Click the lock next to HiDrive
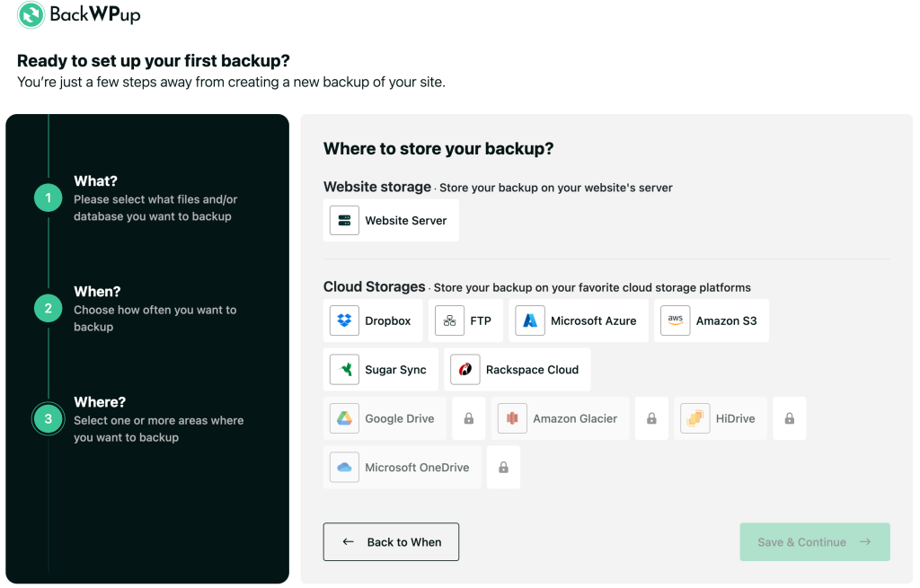 click(789, 418)
